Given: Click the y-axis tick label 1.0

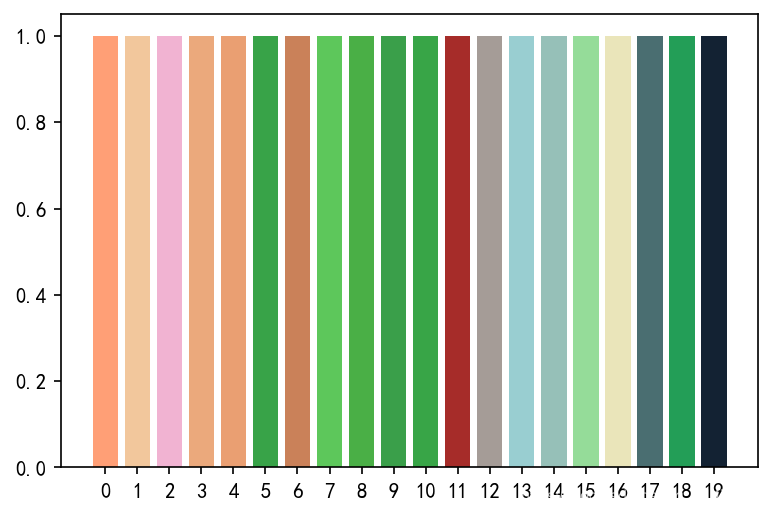Looking at the screenshot, I should [31, 37].
